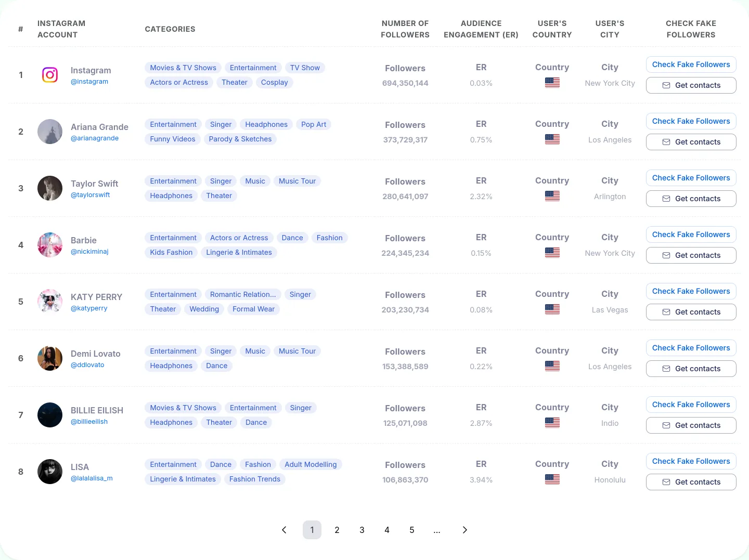
Task: Select page 5 in pagination
Action: click(412, 530)
